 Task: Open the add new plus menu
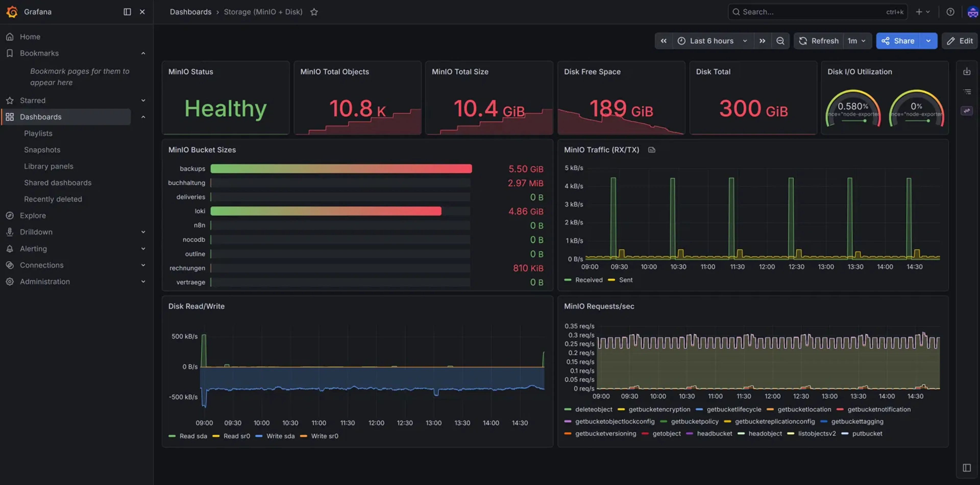pyautogui.click(x=923, y=12)
